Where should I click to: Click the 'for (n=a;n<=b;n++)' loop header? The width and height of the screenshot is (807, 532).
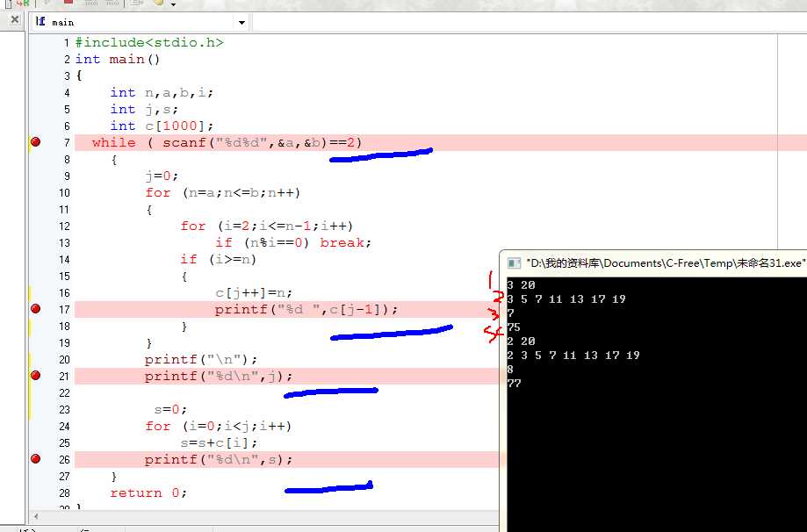tap(222, 192)
